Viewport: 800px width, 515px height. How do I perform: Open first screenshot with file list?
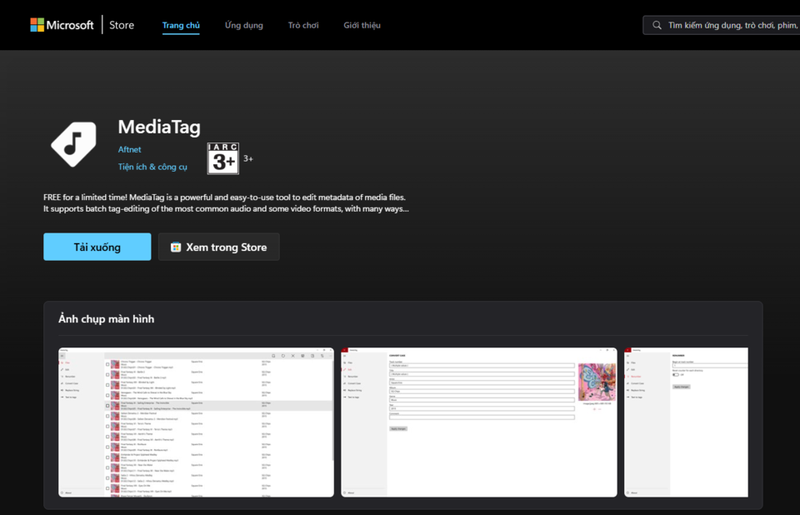coord(196,422)
